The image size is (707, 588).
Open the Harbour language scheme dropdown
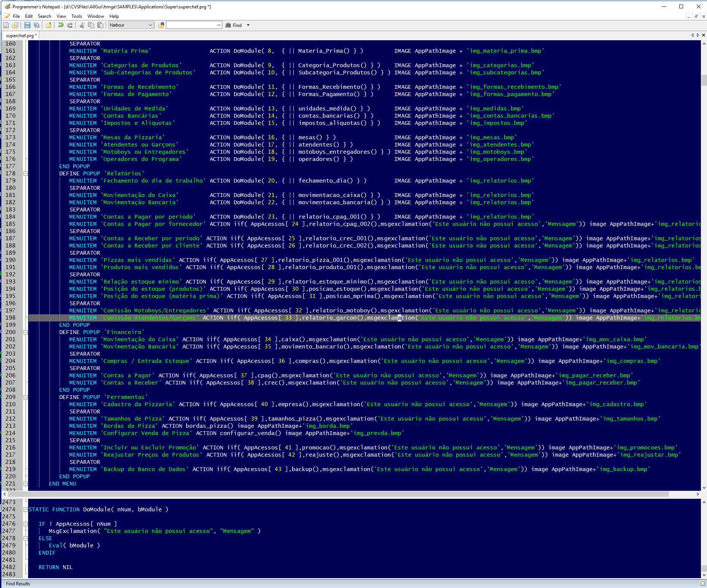click(150, 25)
